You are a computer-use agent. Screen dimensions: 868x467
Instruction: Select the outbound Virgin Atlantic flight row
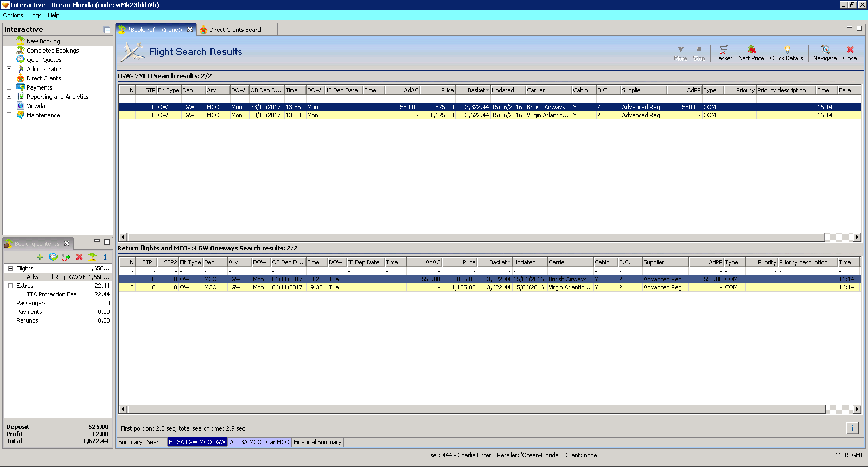point(490,115)
